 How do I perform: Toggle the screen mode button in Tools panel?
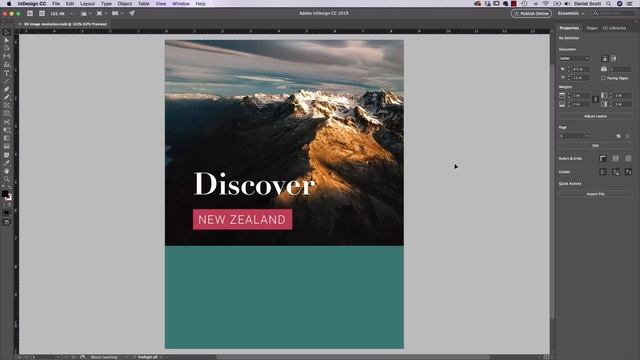click(x=7, y=222)
